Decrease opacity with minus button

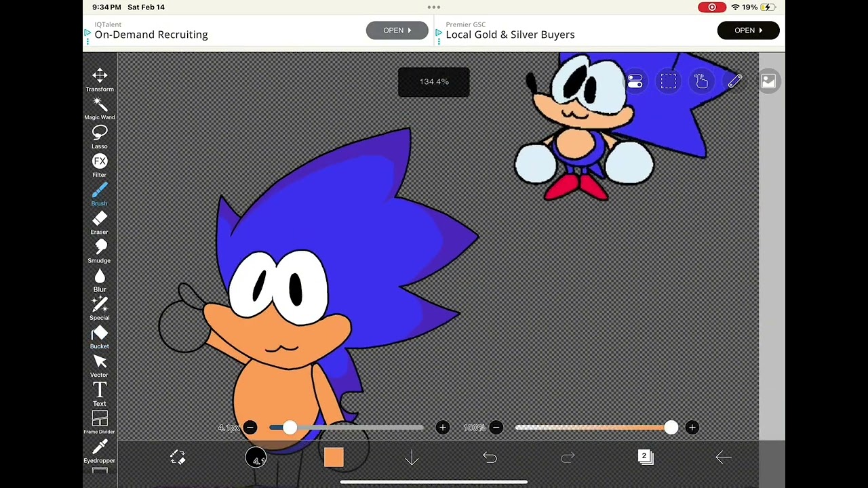[x=496, y=427]
